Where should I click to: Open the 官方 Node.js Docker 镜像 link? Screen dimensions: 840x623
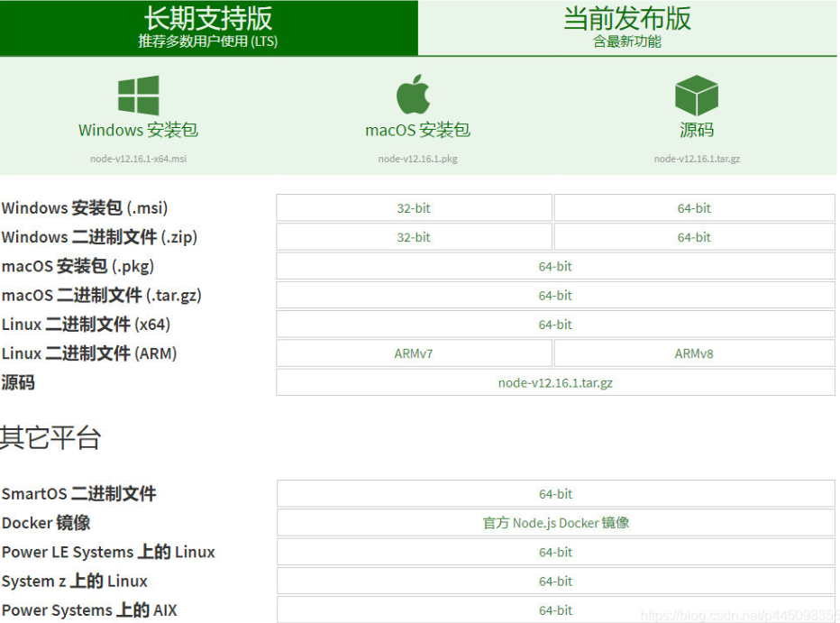coord(555,523)
